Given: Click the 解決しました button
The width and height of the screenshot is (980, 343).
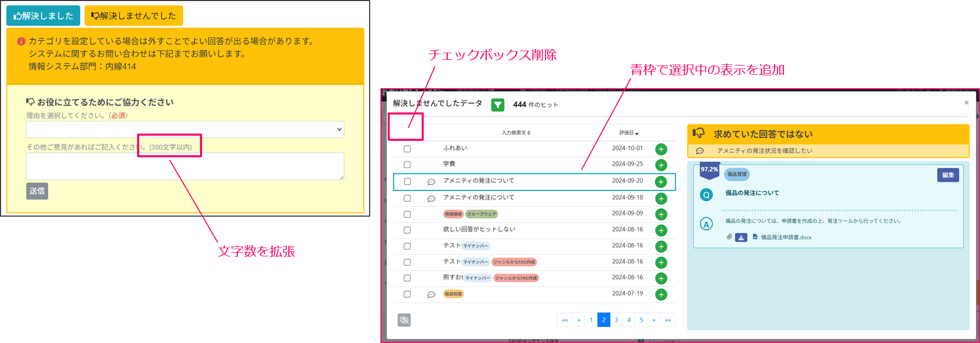Looking at the screenshot, I should click(43, 16).
